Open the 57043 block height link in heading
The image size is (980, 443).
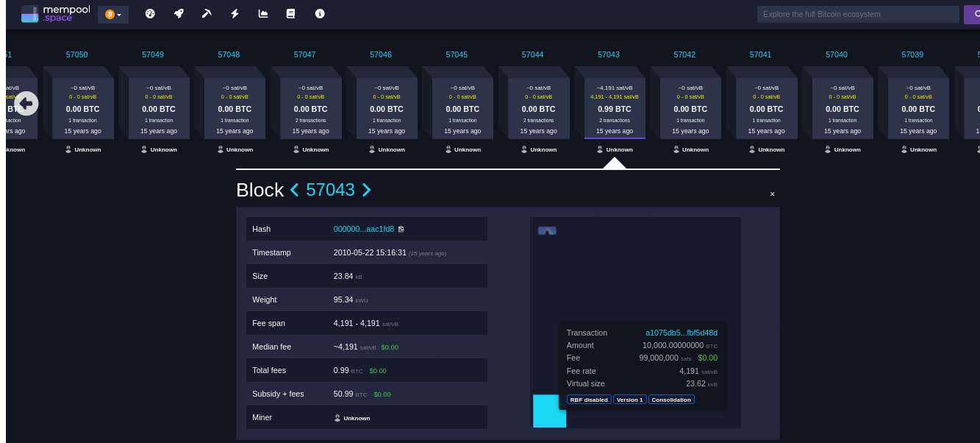pos(330,190)
